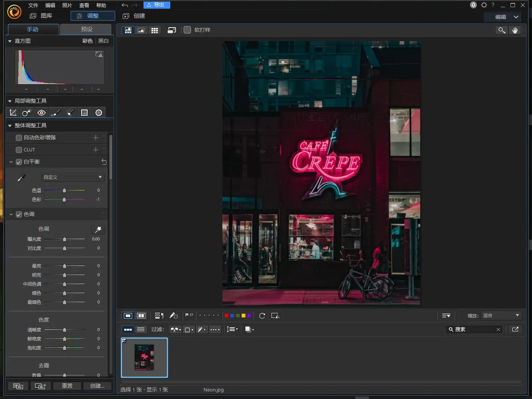The height and width of the screenshot is (399, 532).
Task: Click the rotate photo icon below the image
Action: [x=262, y=316]
